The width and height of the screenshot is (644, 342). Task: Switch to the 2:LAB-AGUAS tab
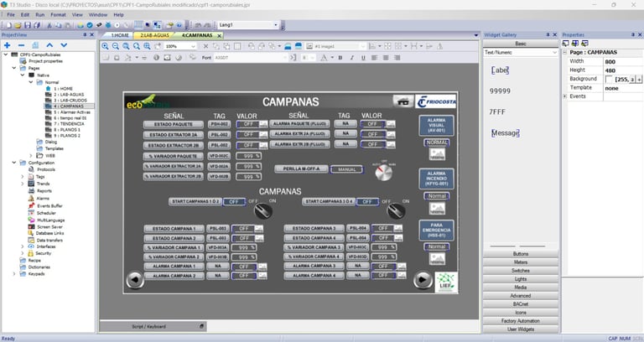(x=154, y=36)
